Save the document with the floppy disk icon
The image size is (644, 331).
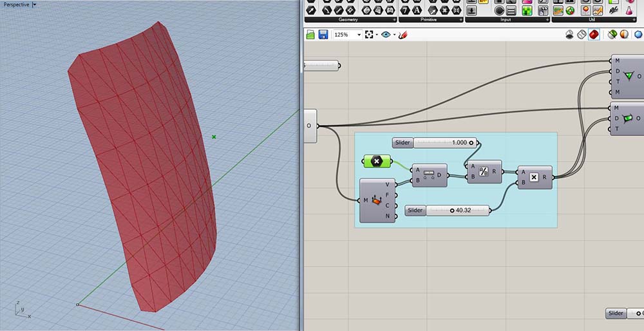pyautogui.click(x=323, y=35)
